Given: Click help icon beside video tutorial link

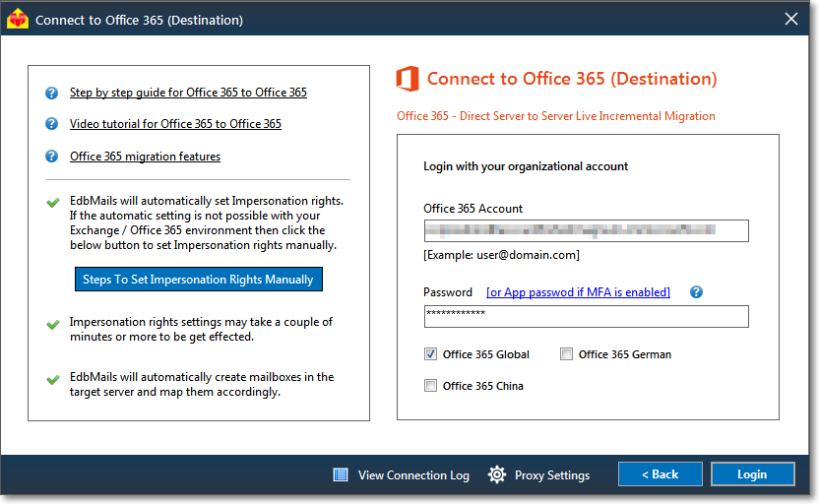Looking at the screenshot, I should coord(52,124).
